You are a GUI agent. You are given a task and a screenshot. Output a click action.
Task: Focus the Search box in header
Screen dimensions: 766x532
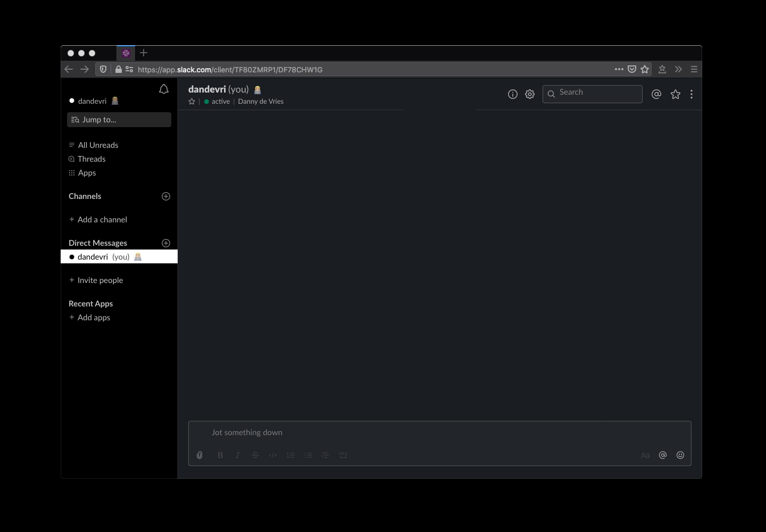coord(593,94)
